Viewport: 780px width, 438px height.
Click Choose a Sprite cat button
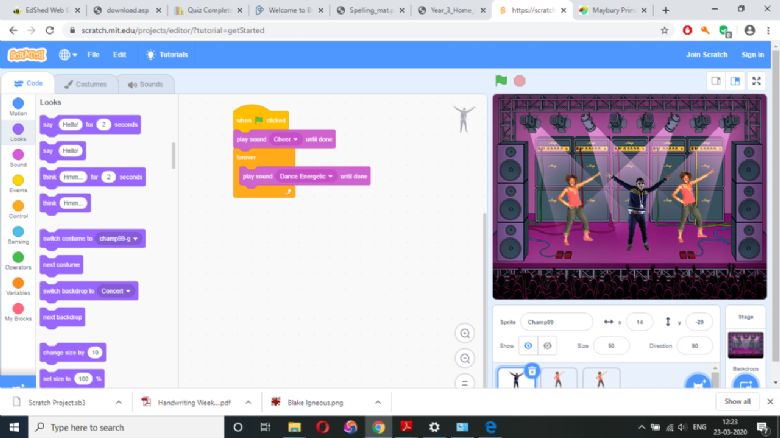(x=697, y=382)
